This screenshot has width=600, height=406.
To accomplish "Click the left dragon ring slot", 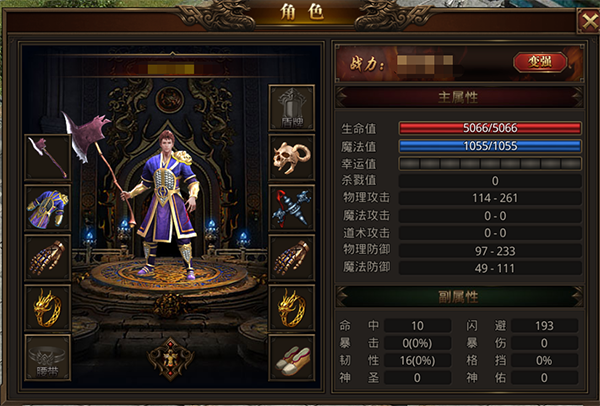I will 47,308.
